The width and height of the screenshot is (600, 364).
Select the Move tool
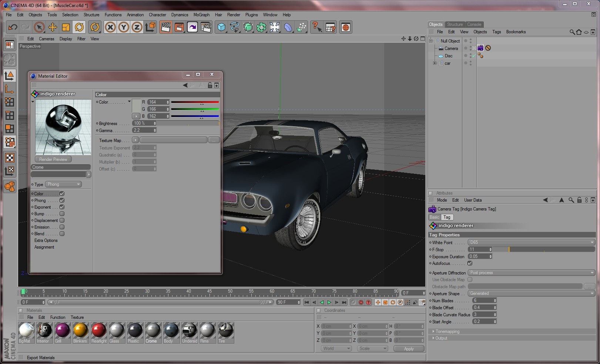tap(53, 27)
